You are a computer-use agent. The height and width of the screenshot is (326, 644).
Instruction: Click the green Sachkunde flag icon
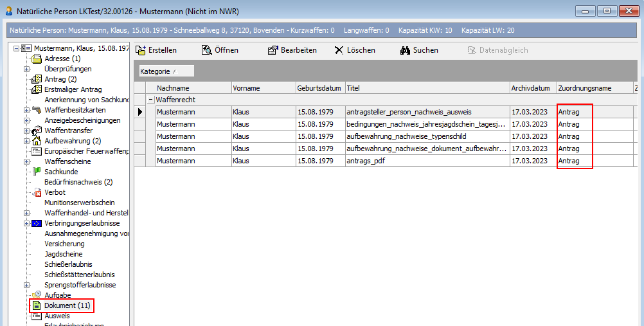pyautogui.click(x=37, y=172)
